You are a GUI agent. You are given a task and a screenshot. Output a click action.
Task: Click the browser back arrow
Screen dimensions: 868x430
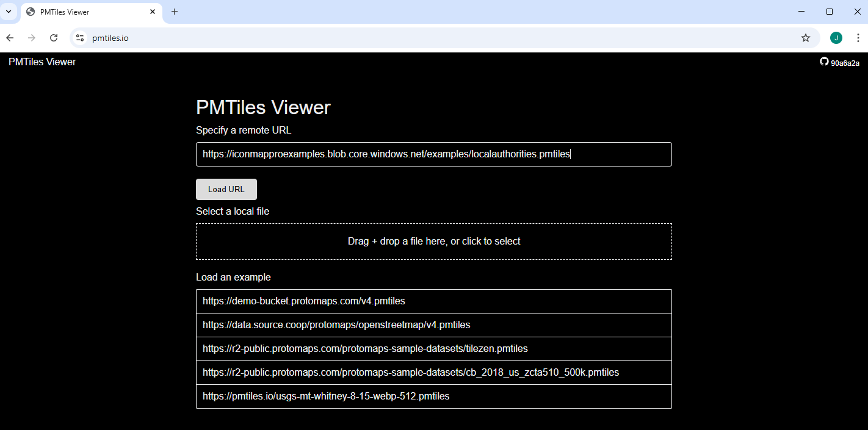[10, 38]
